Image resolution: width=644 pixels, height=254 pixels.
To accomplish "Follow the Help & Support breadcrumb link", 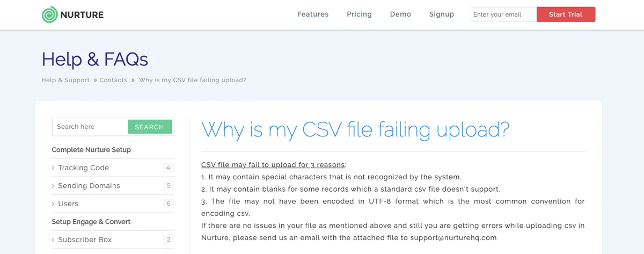I will pos(65,80).
